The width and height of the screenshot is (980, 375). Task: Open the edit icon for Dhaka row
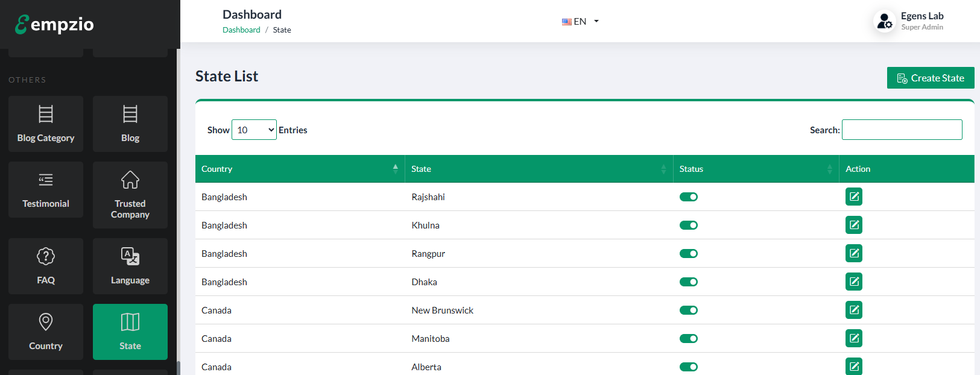853,282
